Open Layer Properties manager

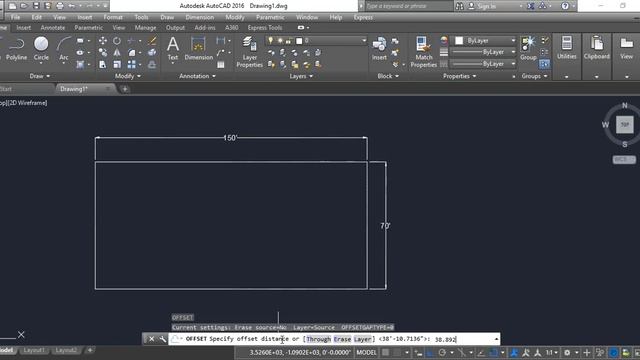pyautogui.click(x=249, y=52)
